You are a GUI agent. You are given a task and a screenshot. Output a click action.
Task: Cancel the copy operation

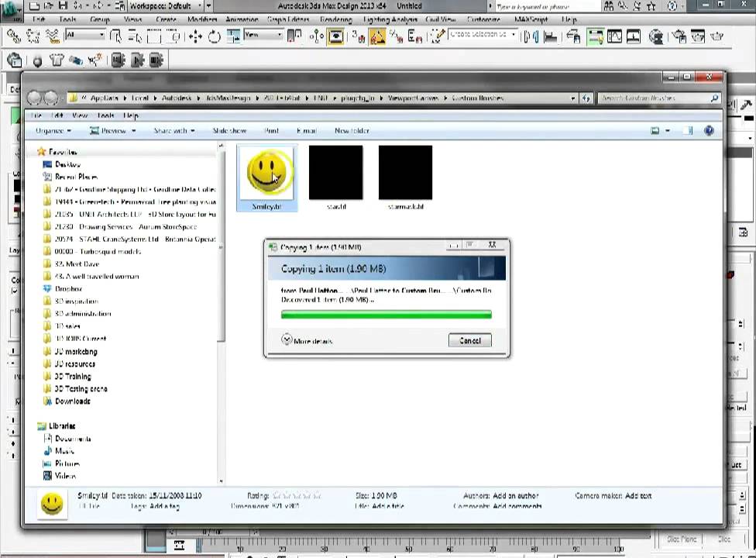[470, 340]
